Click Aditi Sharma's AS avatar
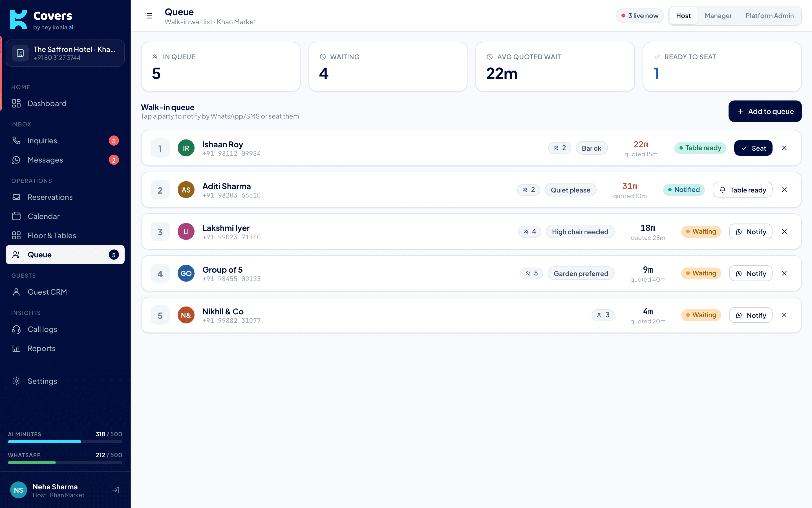Viewport: 812px width, 508px height. pyautogui.click(x=186, y=190)
